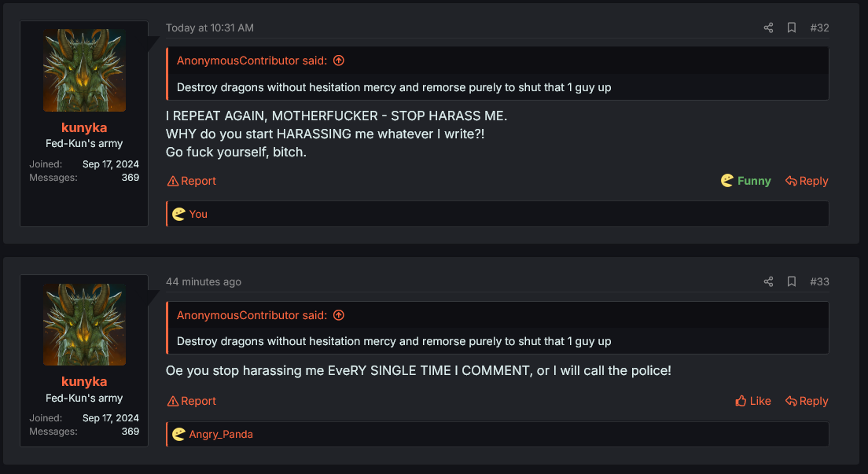Screen dimensions: 868x474
Task: Bookmark post #33
Action: 792,282
